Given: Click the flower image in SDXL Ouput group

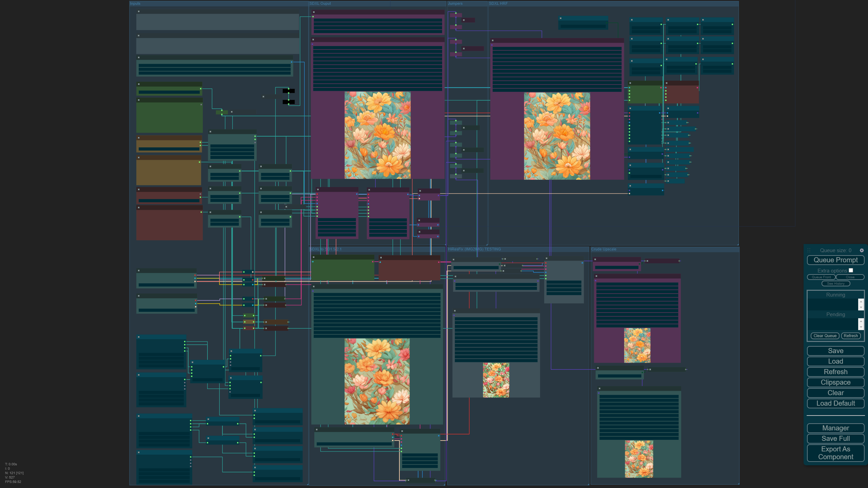Looking at the screenshot, I should coord(377,135).
